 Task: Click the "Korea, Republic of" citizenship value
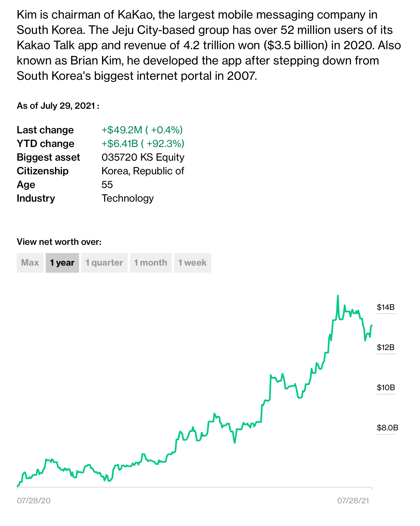coord(143,171)
